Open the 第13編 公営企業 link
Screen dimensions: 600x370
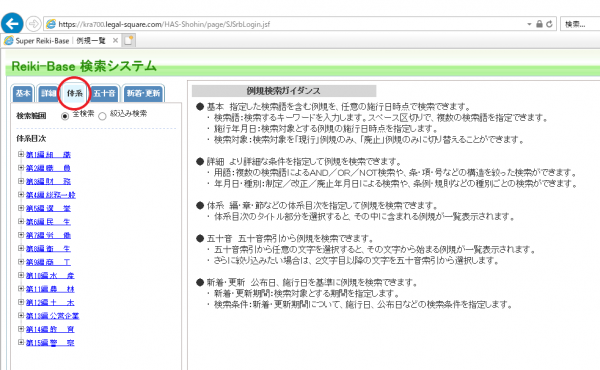[52, 316]
